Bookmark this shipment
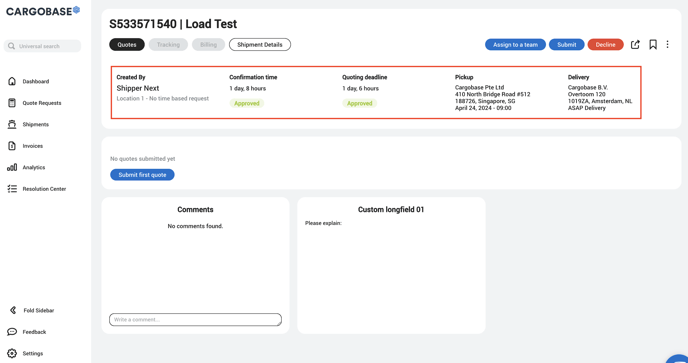The width and height of the screenshot is (688, 363). tap(653, 44)
